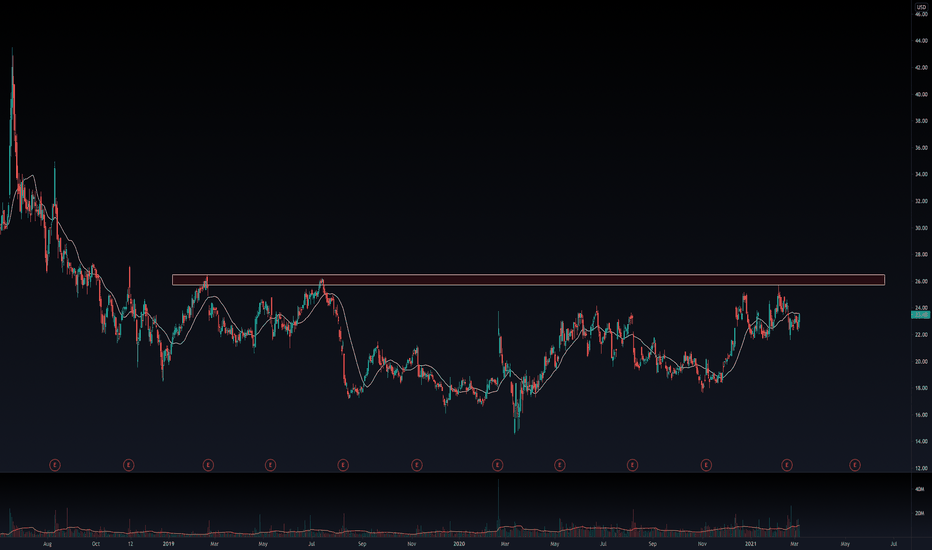
Task: Click the green current price label on axis
Action: (921, 315)
